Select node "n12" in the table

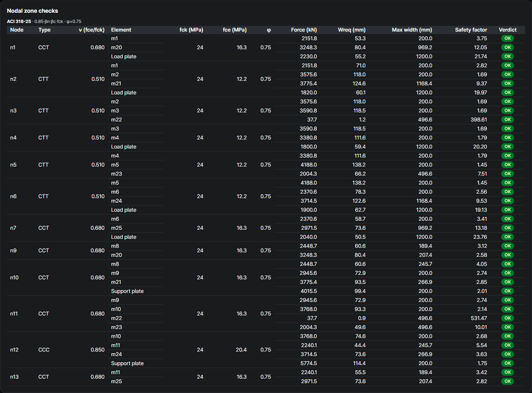pos(14,350)
